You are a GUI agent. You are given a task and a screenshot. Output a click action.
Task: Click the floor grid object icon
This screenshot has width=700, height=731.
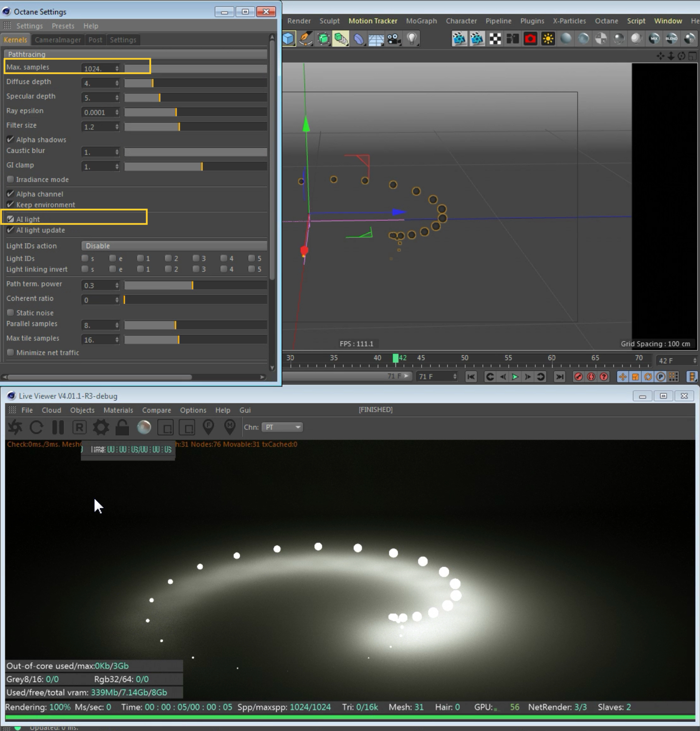click(x=376, y=39)
